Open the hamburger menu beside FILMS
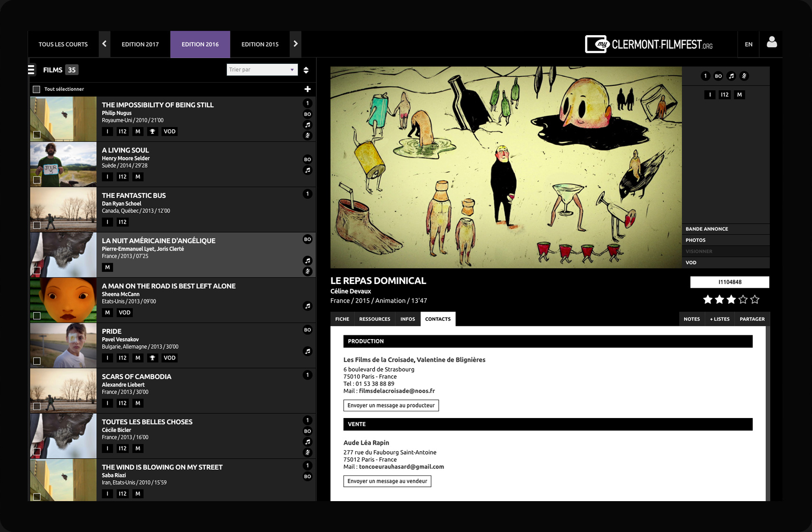Viewport: 812px width, 532px height. (31, 70)
